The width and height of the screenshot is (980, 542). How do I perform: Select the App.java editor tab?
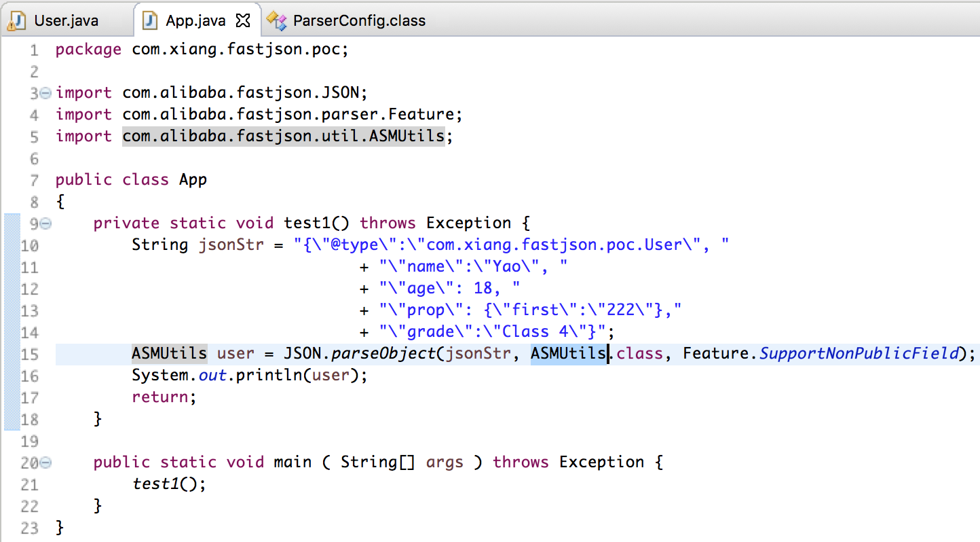195,20
